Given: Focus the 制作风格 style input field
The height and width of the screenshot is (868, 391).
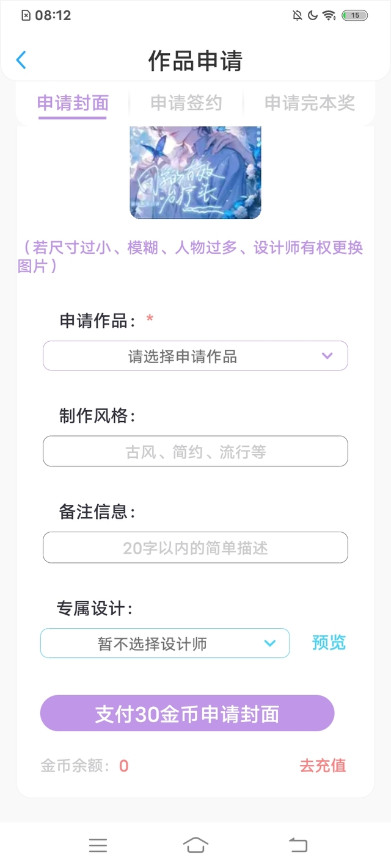Looking at the screenshot, I should click(195, 452).
